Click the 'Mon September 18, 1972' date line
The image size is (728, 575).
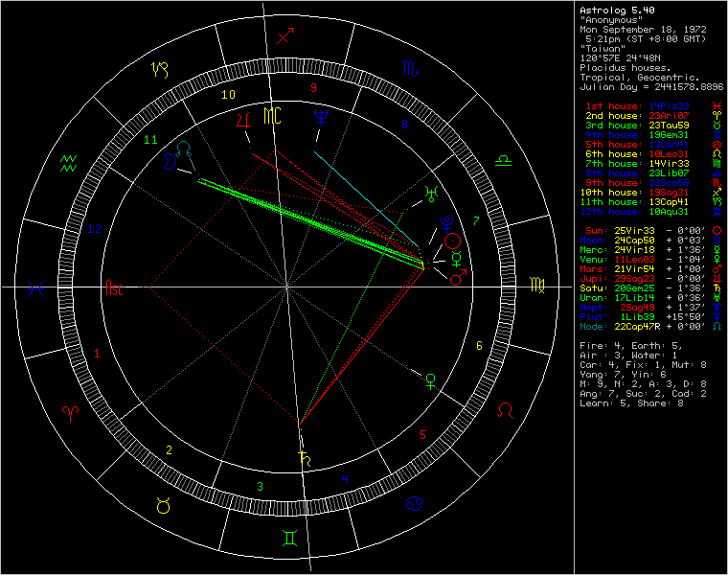pyautogui.click(x=643, y=30)
